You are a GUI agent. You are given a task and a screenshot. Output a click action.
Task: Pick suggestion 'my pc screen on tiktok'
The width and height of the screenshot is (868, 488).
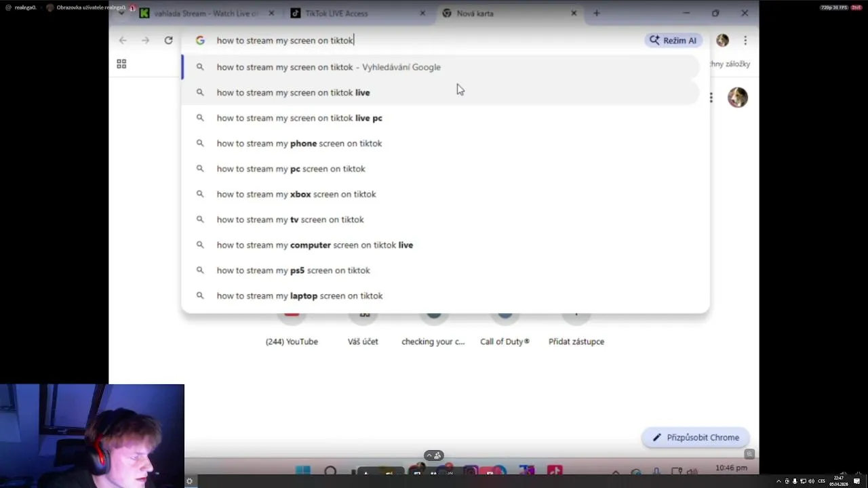pos(441,169)
